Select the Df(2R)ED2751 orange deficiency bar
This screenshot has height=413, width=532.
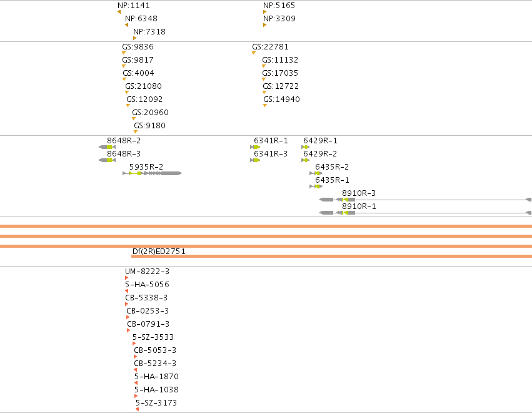pos(331,257)
